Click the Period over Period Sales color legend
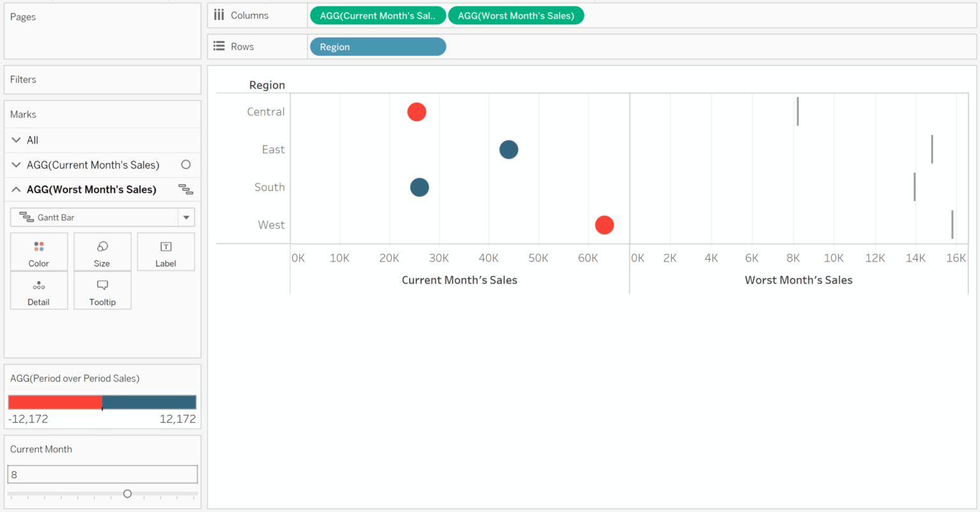 click(102, 402)
